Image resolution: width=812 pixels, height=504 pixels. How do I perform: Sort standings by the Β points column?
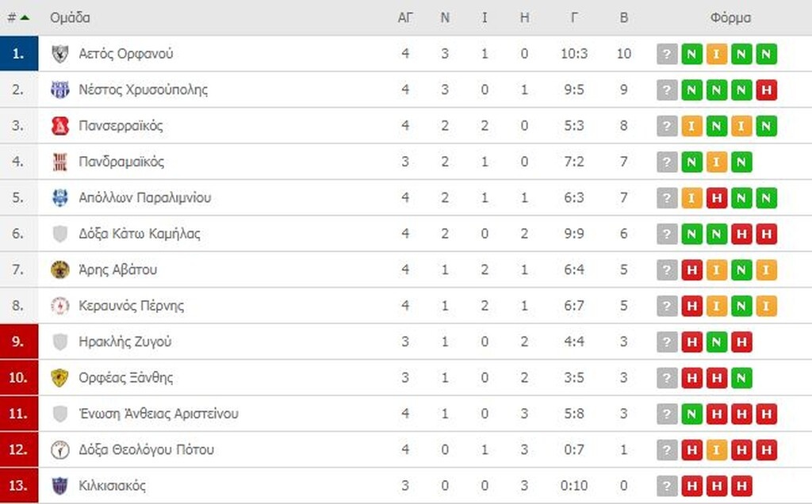click(x=623, y=17)
